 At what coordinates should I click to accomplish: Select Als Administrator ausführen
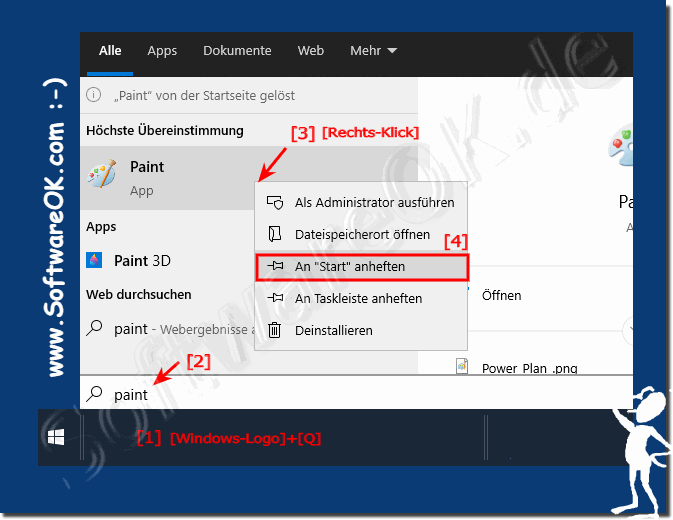pos(361,202)
